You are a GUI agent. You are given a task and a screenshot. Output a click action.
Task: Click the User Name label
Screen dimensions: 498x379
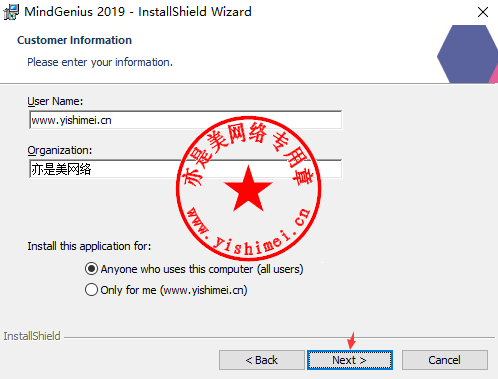click(55, 101)
